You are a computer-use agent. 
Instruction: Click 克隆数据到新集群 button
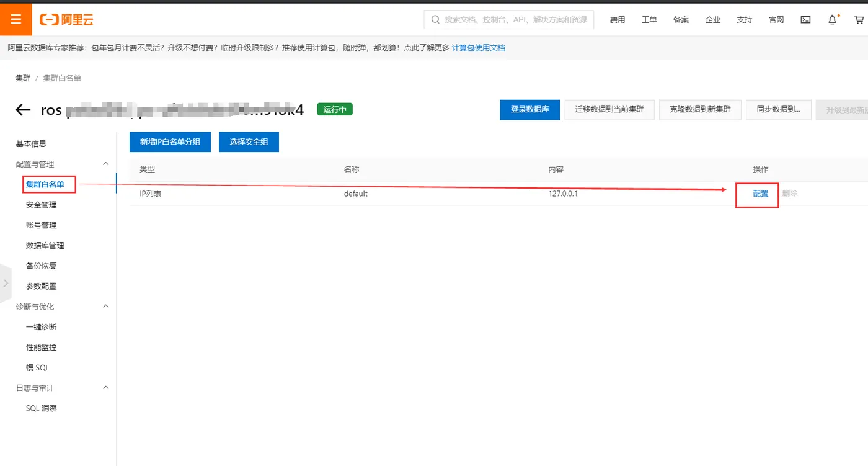pyautogui.click(x=700, y=109)
